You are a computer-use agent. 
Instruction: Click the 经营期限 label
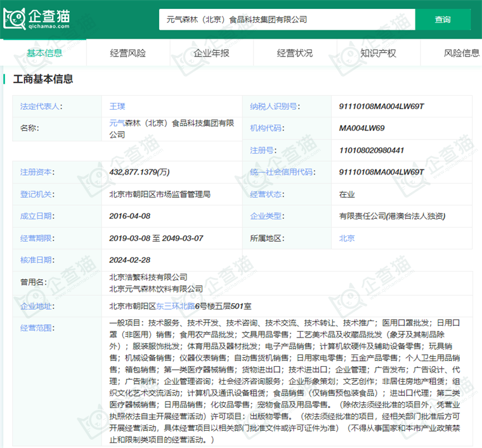(x=37, y=239)
